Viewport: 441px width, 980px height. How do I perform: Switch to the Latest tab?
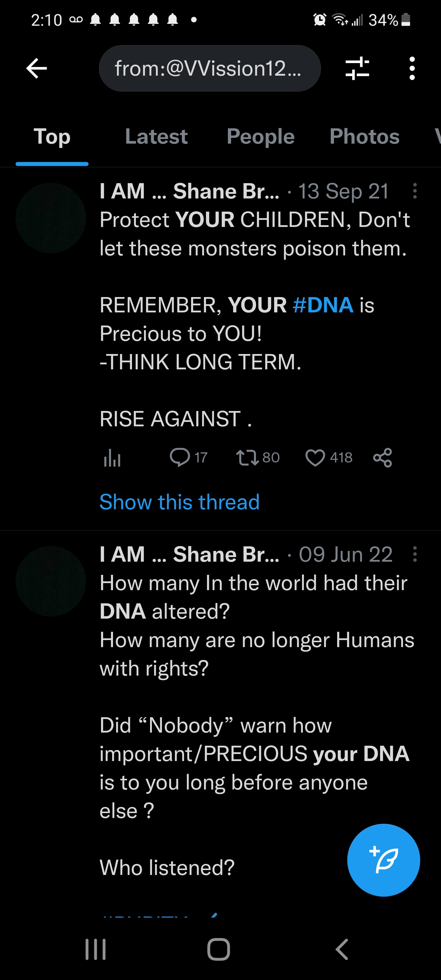click(x=156, y=137)
